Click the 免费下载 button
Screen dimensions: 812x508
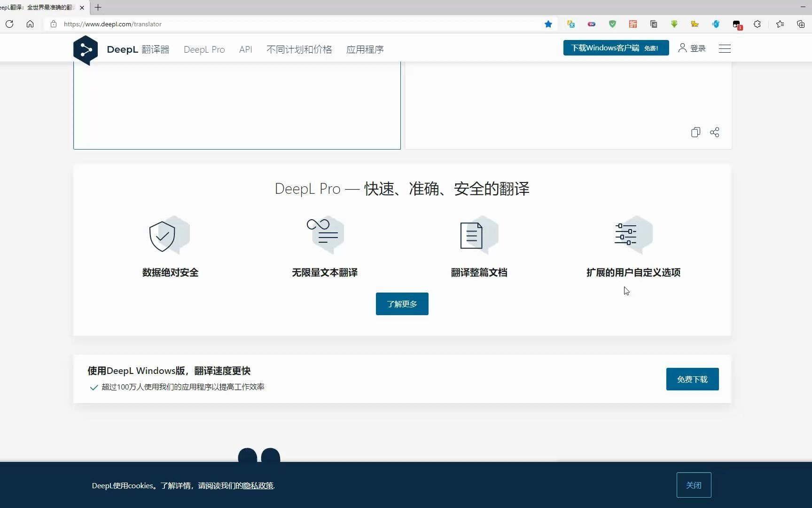pyautogui.click(x=692, y=379)
